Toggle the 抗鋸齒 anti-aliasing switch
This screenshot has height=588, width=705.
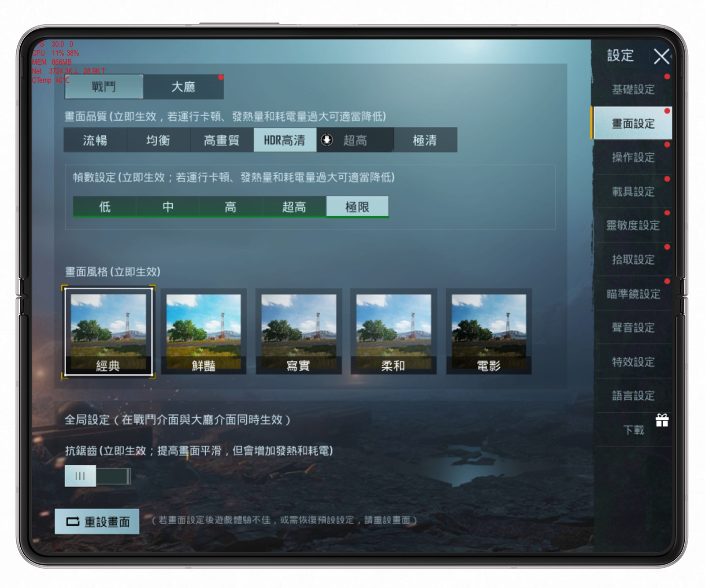(97, 476)
